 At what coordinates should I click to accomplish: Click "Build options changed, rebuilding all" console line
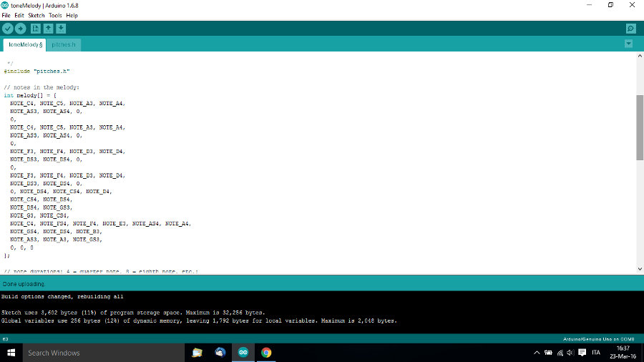[62, 296]
